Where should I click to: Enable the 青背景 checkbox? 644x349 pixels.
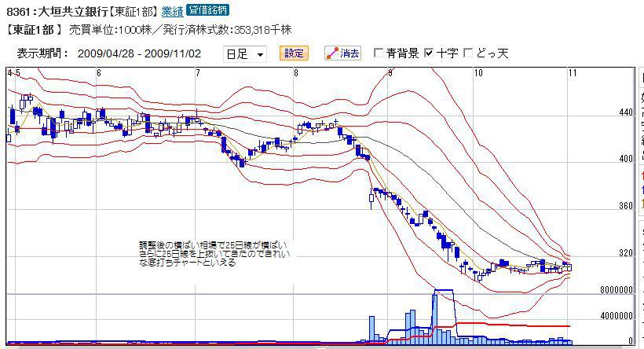click(379, 53)
